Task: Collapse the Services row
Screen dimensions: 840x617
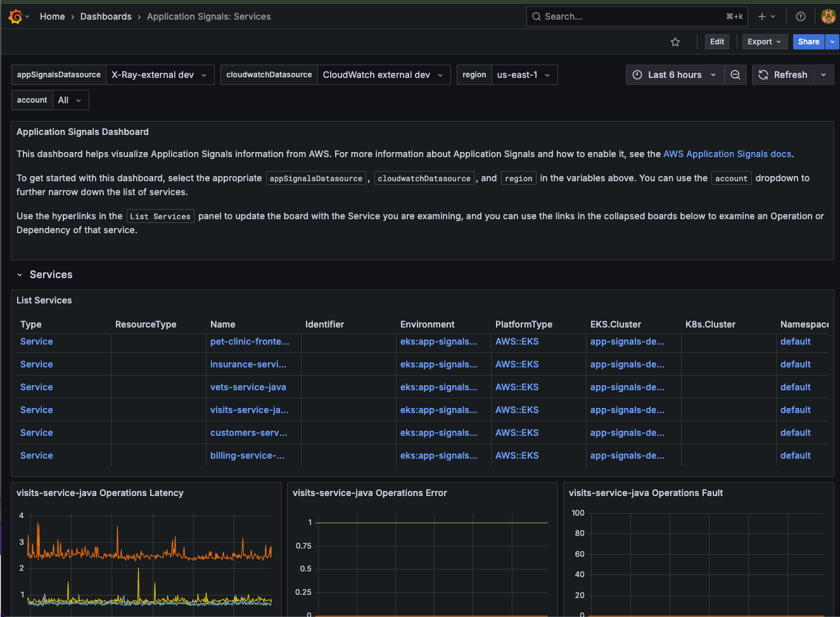Action: tap(20, 275)
